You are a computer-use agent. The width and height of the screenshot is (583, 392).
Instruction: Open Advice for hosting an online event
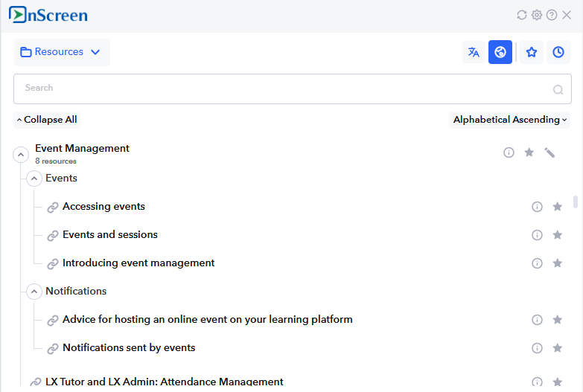(x=208, y=320)
